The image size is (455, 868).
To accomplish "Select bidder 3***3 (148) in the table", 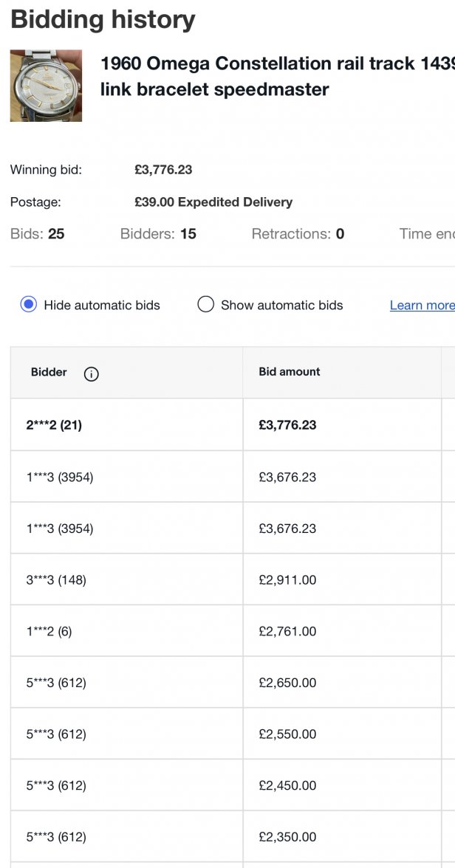I will coord(56,580).
